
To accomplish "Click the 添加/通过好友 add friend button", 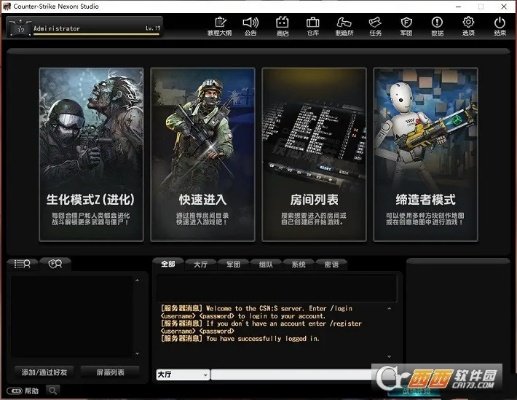I will [44, 372].
